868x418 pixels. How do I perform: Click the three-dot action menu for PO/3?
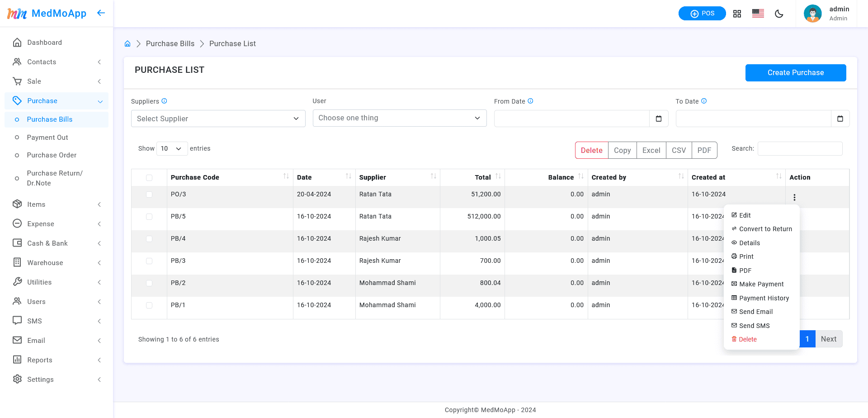pos(794,197)
